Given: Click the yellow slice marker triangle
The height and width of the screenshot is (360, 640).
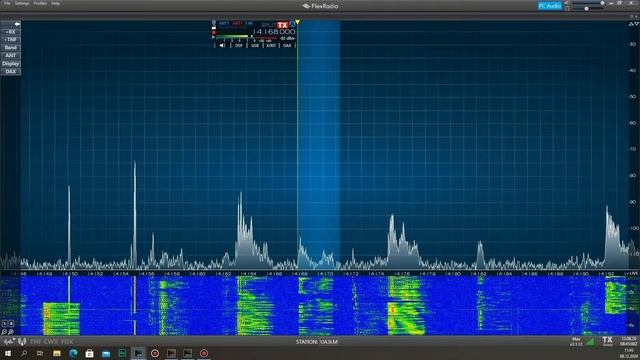Looking at the screenshot, I should coord(298,22).
